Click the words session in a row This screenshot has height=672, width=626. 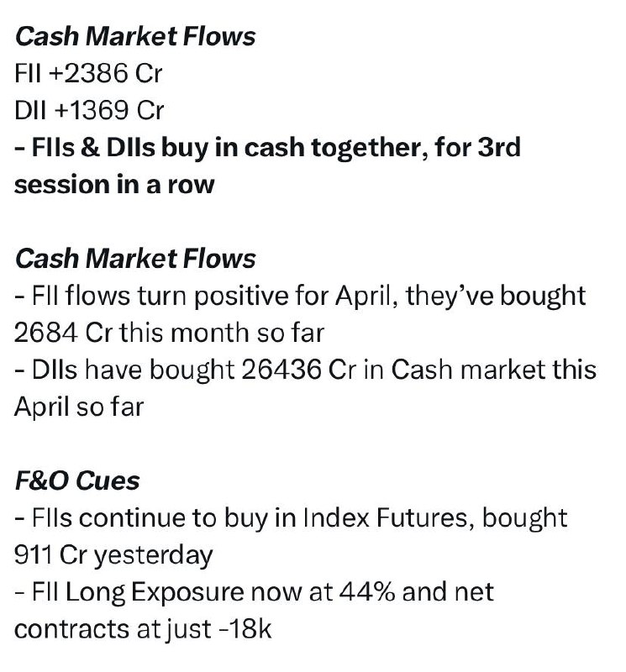114,185
